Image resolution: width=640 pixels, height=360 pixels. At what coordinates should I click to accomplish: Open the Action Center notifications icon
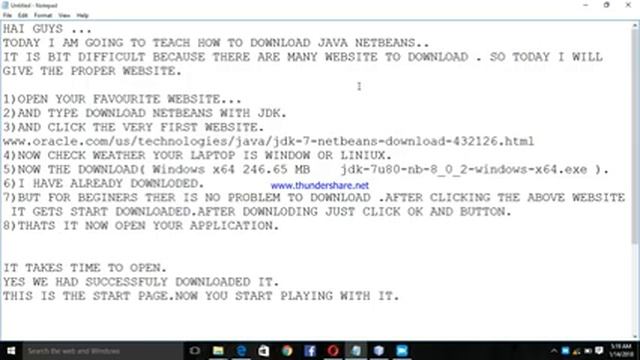tap(599, 351)
